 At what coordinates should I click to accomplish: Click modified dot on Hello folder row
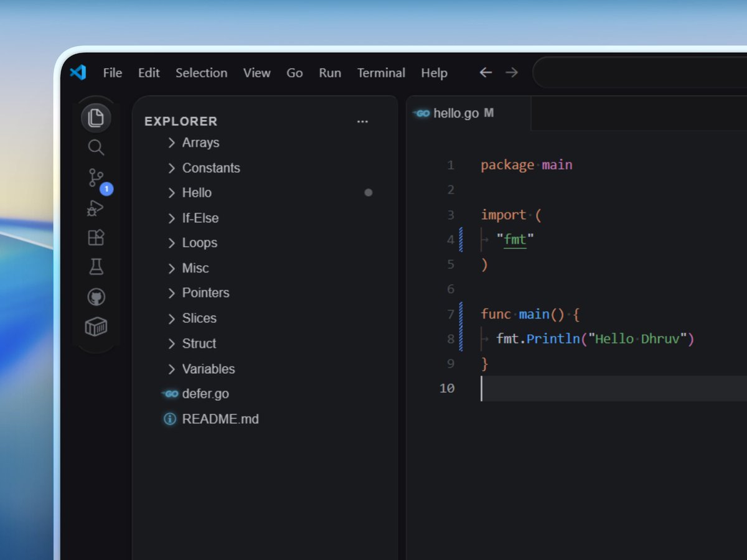[x=368, y=193]
